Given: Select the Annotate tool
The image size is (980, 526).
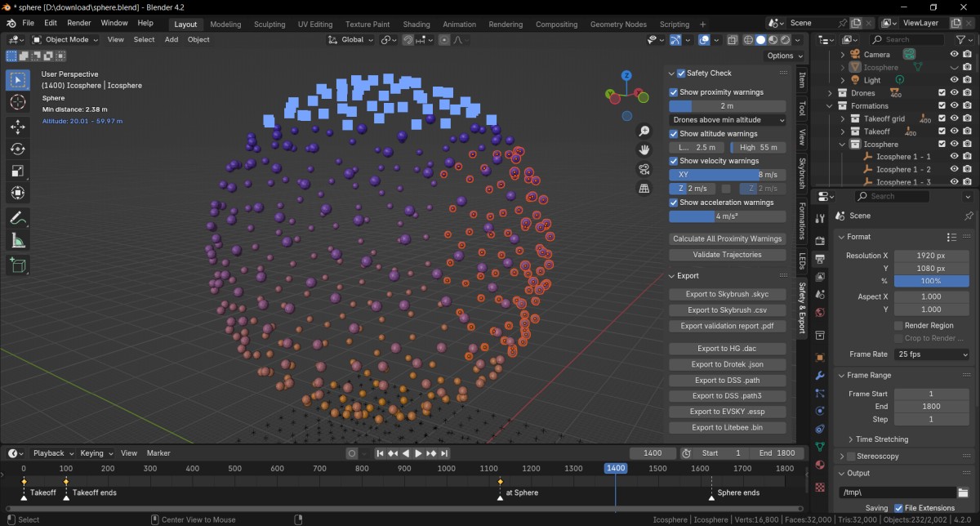Looking at the screenshot, I should tap(18, 217).
